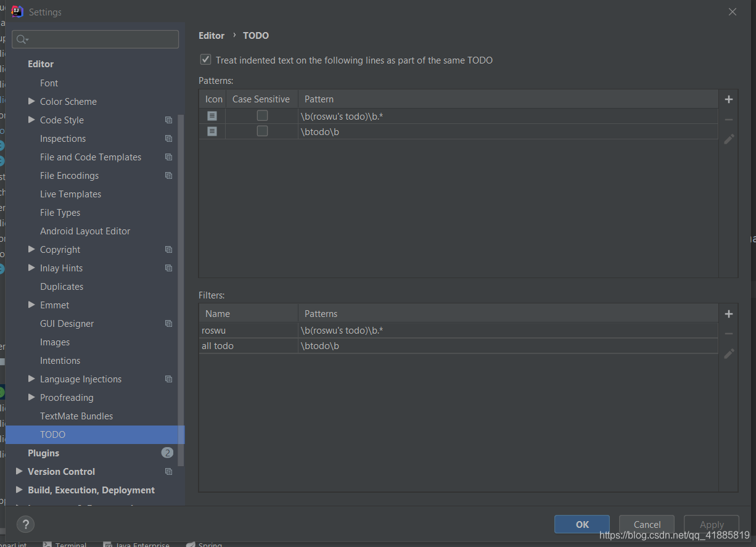Toggle case sensitive for \btodo\b pattern

coord(262,131)
